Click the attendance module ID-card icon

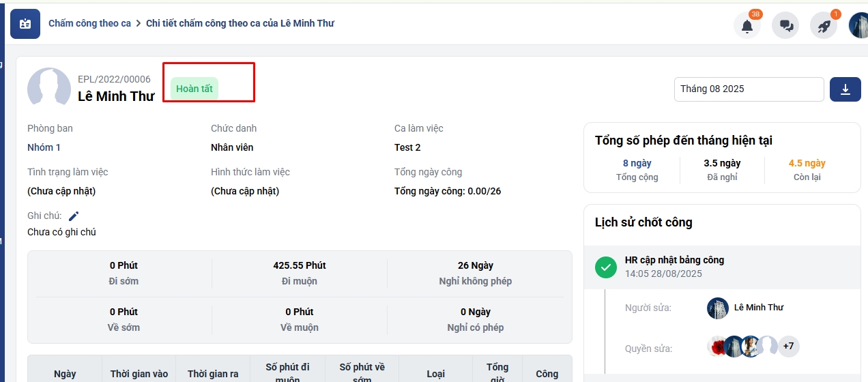[25, 24]
